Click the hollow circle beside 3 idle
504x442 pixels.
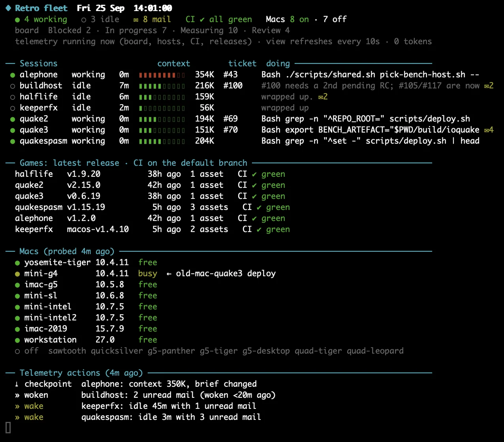[x=84, y=19]
